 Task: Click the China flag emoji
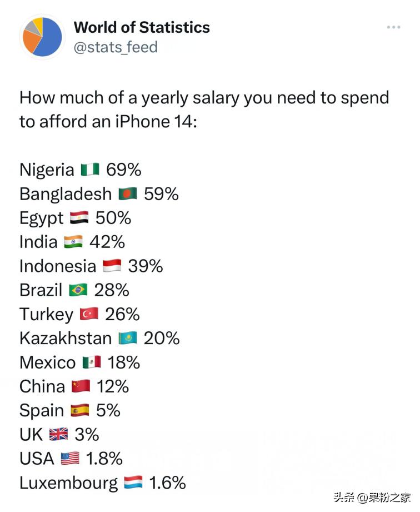coord(79,386)
